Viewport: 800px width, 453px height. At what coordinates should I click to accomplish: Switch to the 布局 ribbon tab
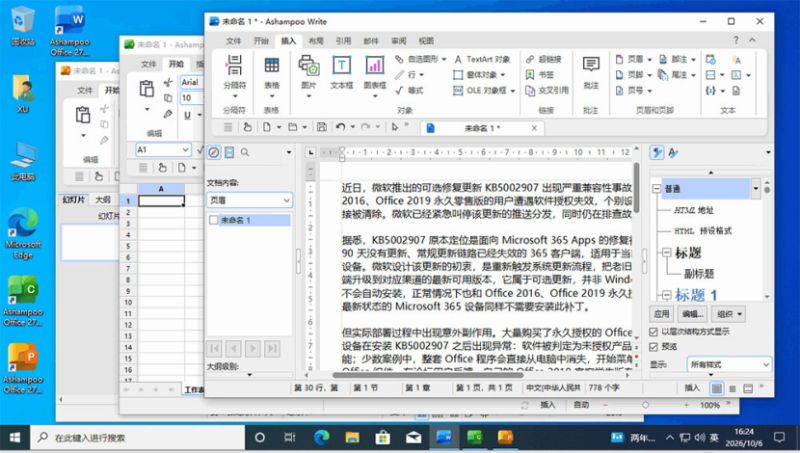click(316, 41)
